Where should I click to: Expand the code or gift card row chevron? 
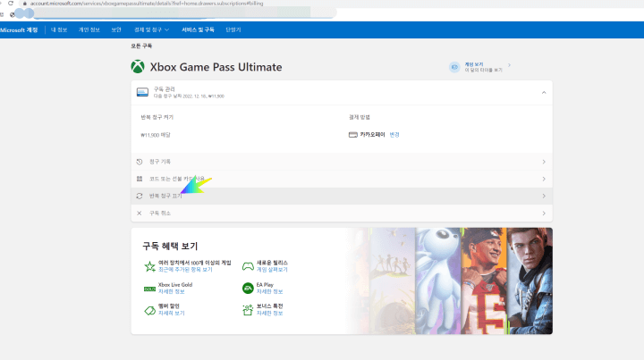point(544,180)
